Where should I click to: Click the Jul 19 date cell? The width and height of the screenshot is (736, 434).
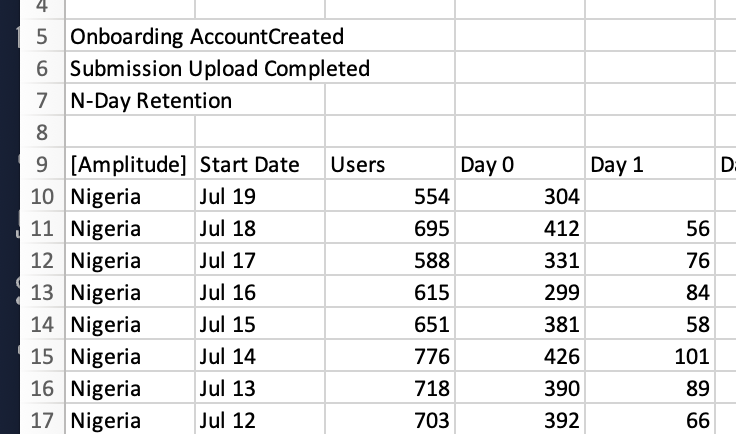click(260, 196)
